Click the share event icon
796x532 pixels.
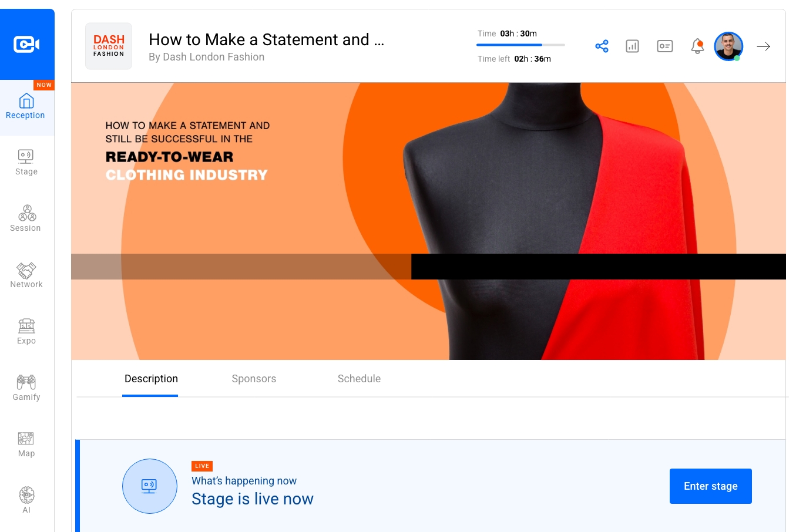pos(602,46)
